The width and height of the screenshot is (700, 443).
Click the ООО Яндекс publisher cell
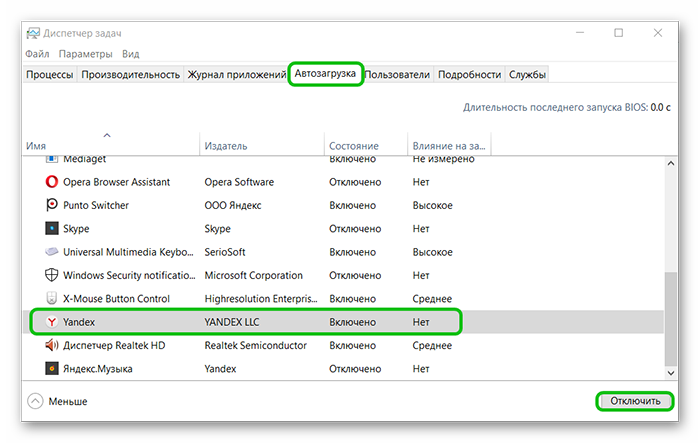tap(233, 205)
